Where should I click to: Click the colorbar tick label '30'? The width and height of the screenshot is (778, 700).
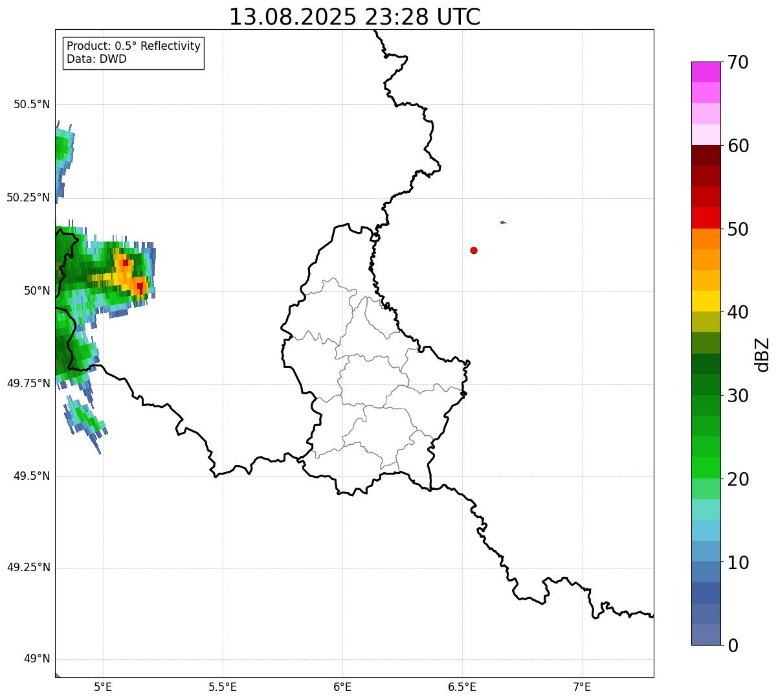738,396
